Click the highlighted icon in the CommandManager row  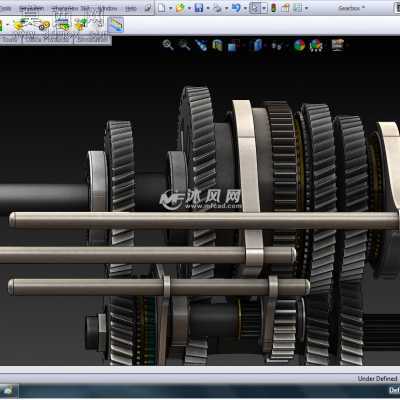point(116,24)
